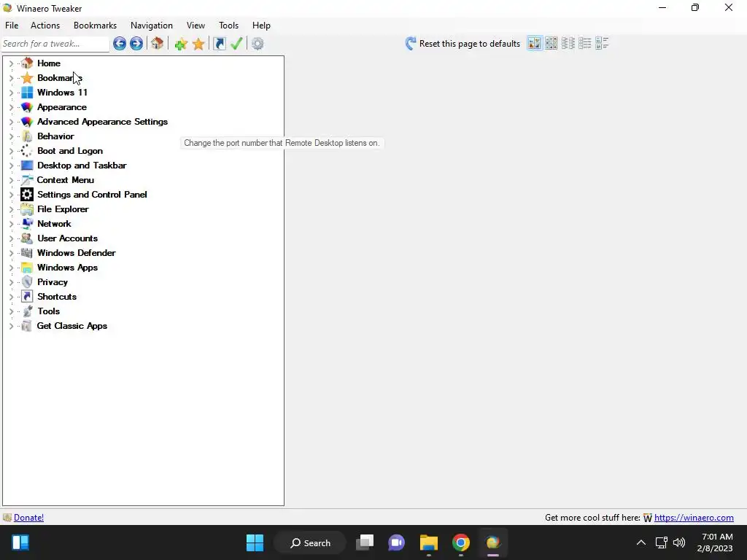Add current page to bookmarks (star with plus)
This screenshot has width=747, height=560.
click(x=181, y=44)
